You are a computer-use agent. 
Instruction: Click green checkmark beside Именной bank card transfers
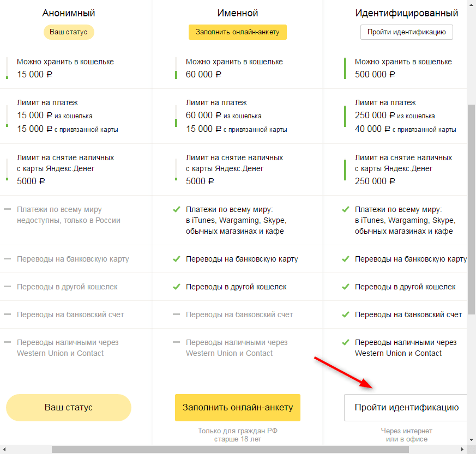tap(176, 259)
